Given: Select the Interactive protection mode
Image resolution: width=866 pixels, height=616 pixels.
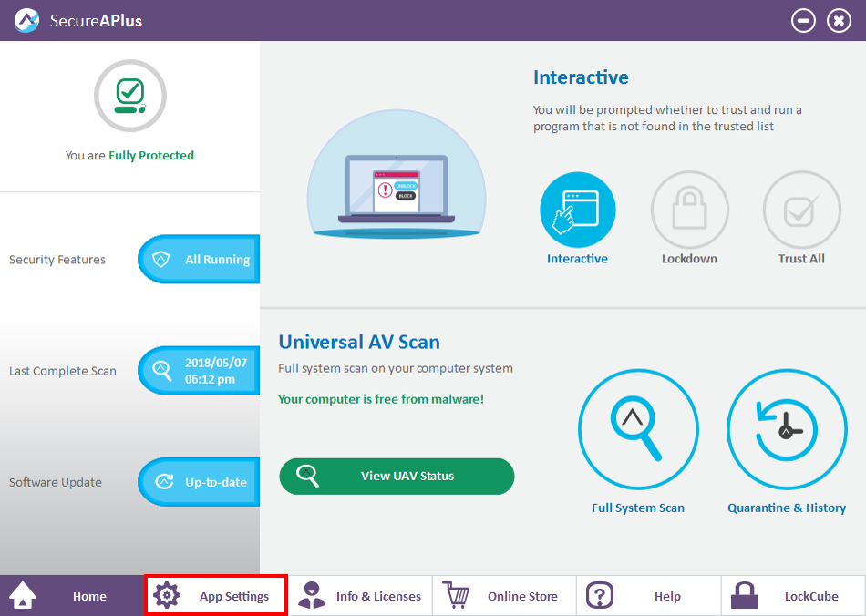Looking at the screenshot, I should (577, 209).
